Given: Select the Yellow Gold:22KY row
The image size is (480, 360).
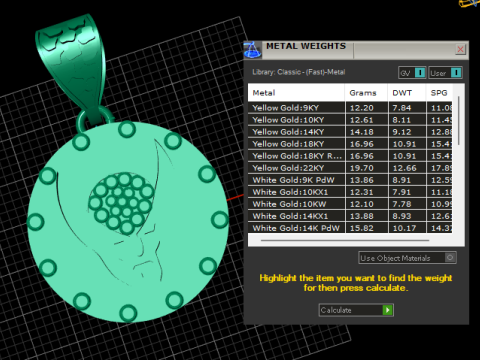Looking at the screenshot, I should coord(350,168).
